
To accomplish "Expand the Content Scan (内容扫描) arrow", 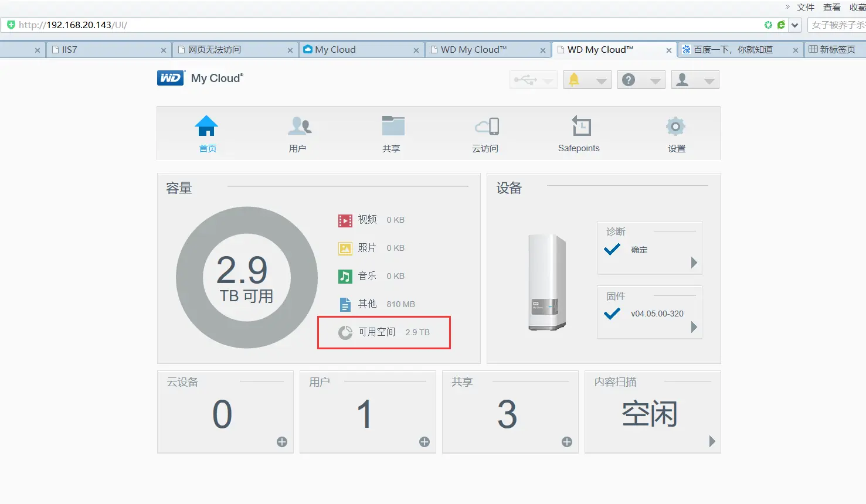I will (x=712, y=441).
